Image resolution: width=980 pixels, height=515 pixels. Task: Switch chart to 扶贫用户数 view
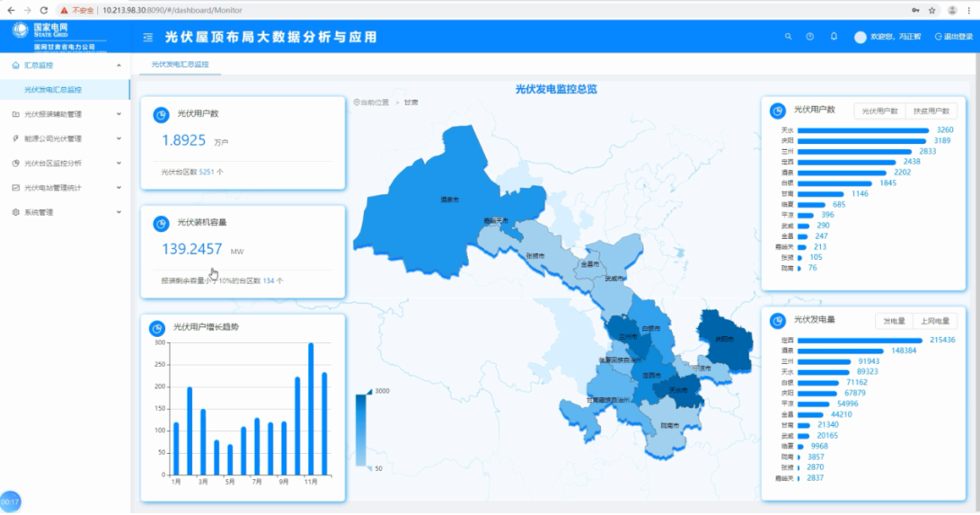[931, 111]
